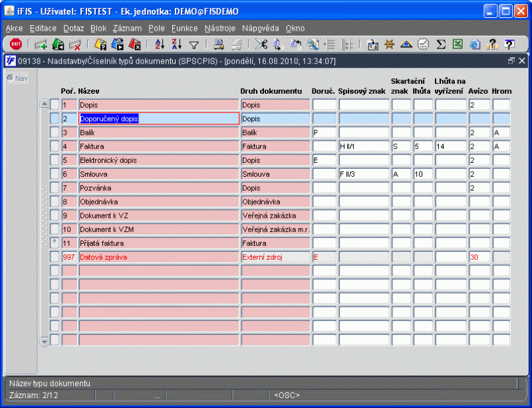
Task: Click Skartační lhůta field with value 10
Action: [x=423, y=174]
